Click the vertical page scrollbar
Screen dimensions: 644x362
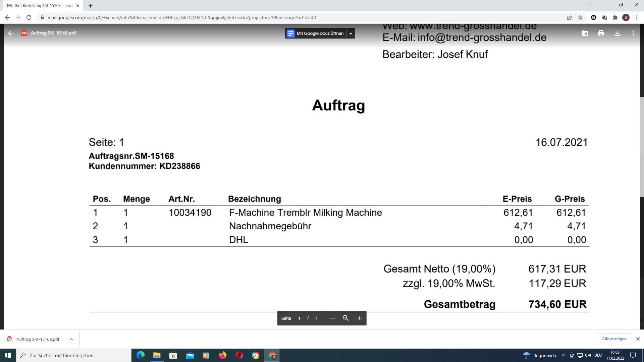pyautogui.click(x=642, y=146)
